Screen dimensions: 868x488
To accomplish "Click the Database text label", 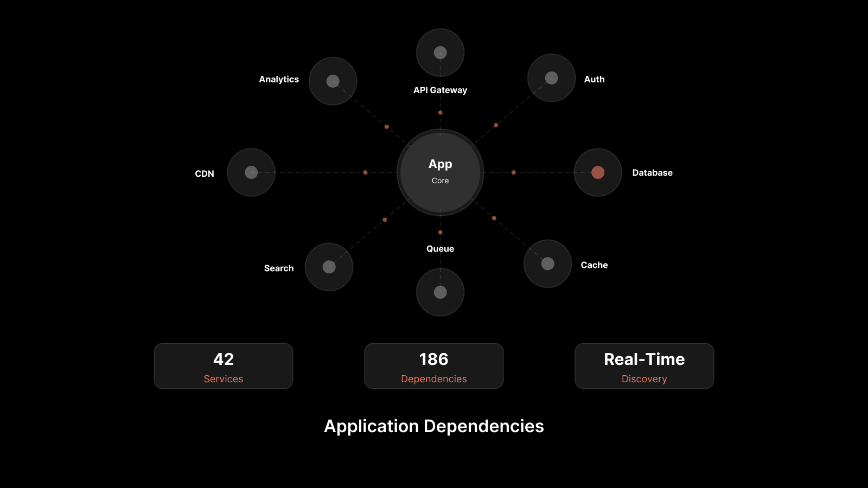I will 652,172.
